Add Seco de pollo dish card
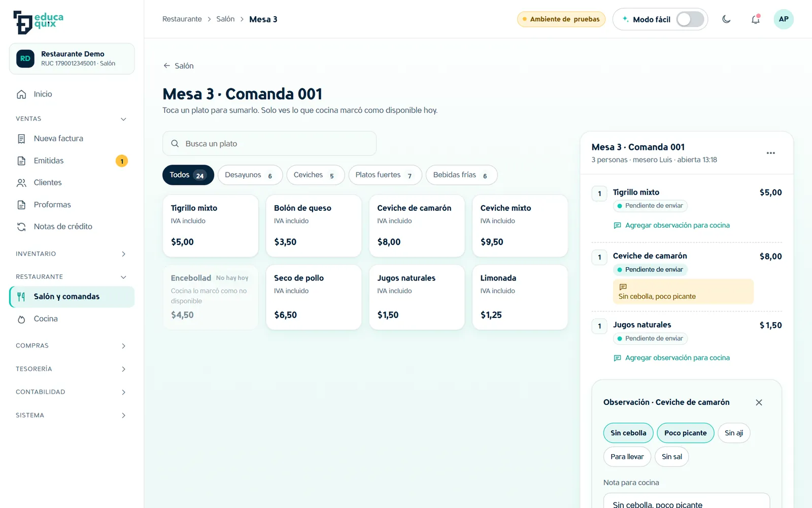Viewport: 812px width, 508px height. (x=314, y=297)
